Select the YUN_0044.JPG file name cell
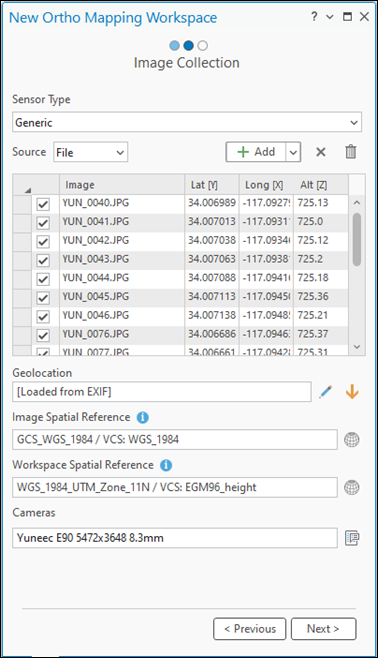378x658 pixels. click(122, 279)
